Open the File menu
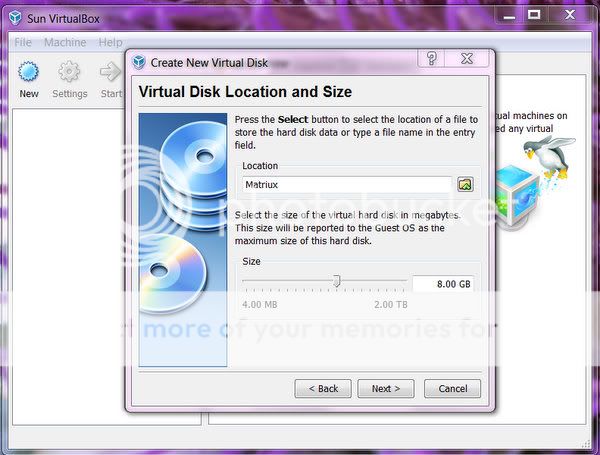This screenshot has width=600, height=455. (23, 42)
